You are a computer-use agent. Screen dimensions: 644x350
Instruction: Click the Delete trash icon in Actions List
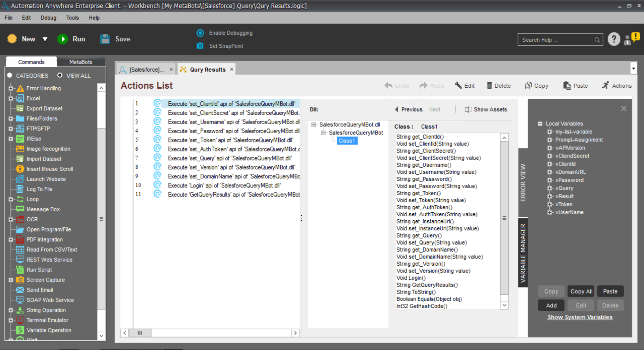489,86
